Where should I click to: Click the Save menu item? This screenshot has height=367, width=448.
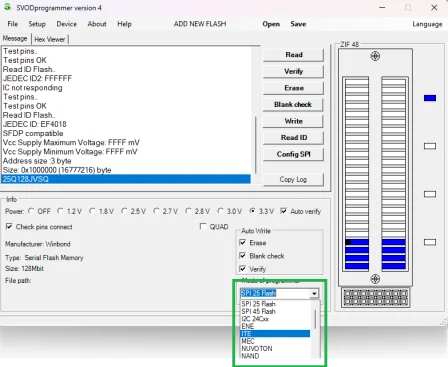(298, 24)
